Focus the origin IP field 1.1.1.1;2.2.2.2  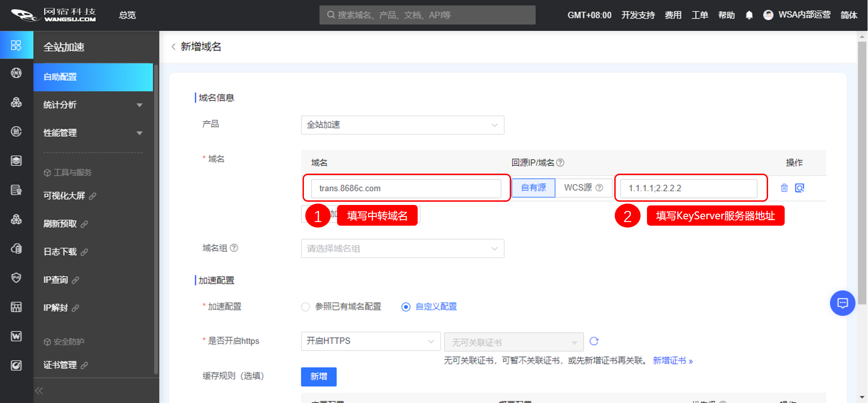(x=689, y=188)
